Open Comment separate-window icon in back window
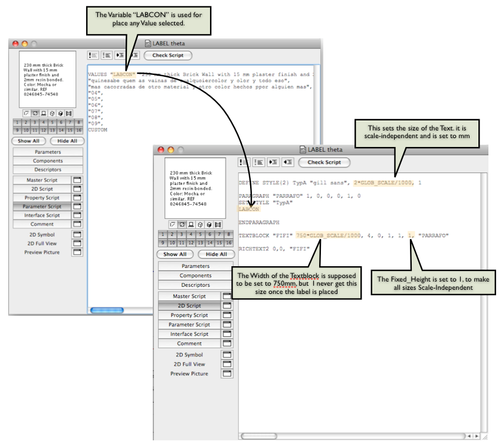Screen dimensions: 502x448 tap(77, 224)
